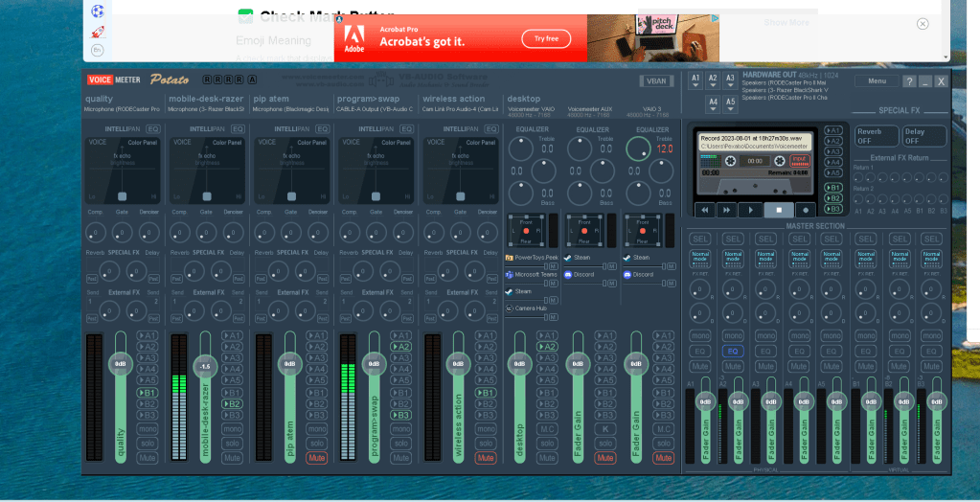Viewport: 980px width, 502px height.
Task: Start recording with the record button
Action: point(805,210)
